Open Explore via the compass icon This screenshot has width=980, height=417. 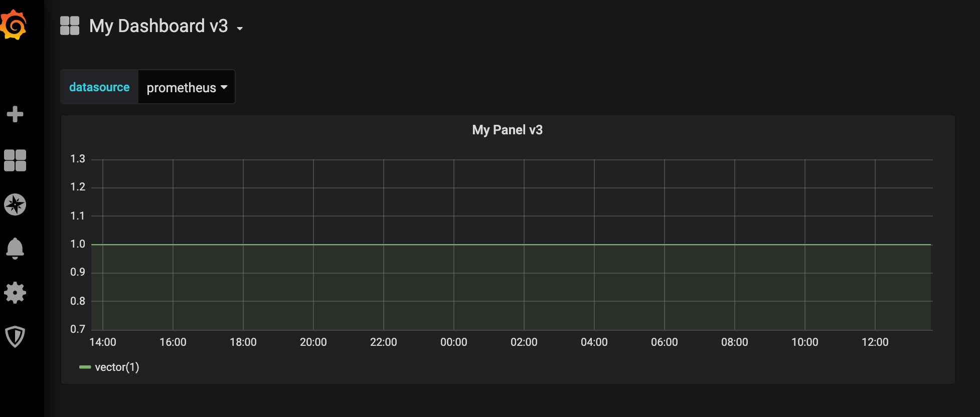[15, 204]
